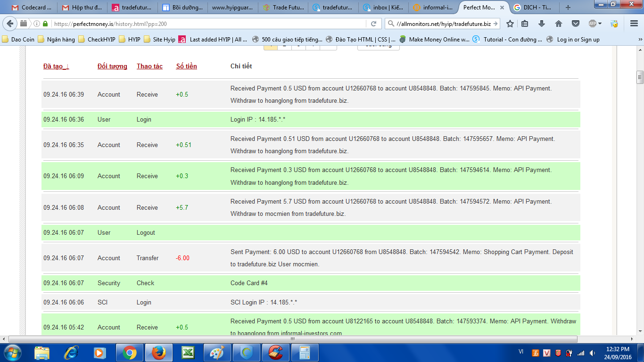Select the Logout action at 06:07
The height and width of the screenshot is (362, 644).
tap(146, 232)
